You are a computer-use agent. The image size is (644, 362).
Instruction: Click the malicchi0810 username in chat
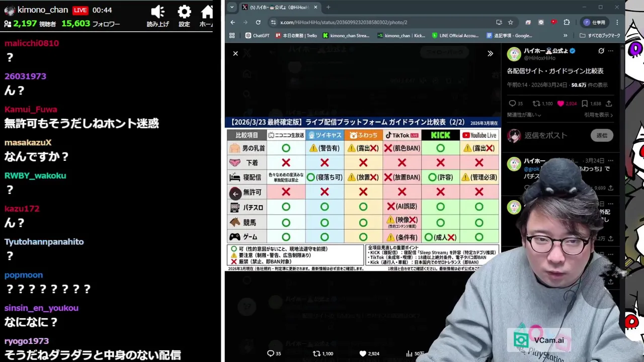pyautogui.click(x=32, y=43)
